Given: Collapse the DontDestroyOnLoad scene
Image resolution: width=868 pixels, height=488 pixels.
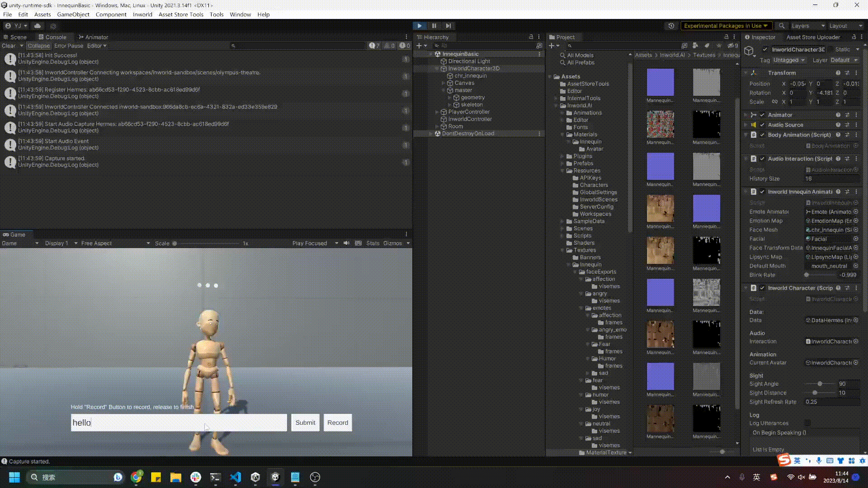Looking at the screenshot, I should [431, 134].
